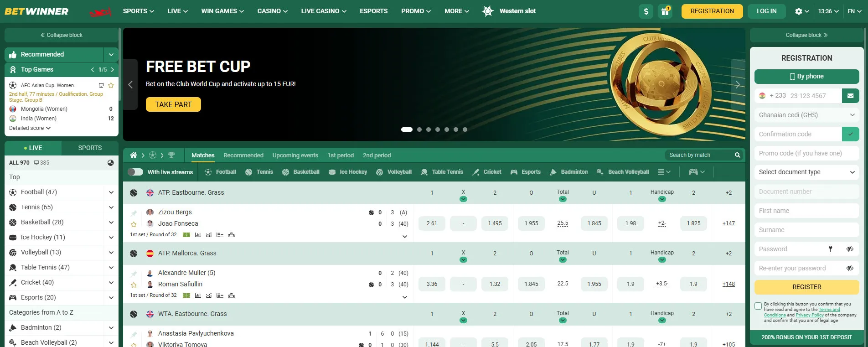Open the EN language dropdown
The image size is (868, 347).
point(854,11)
